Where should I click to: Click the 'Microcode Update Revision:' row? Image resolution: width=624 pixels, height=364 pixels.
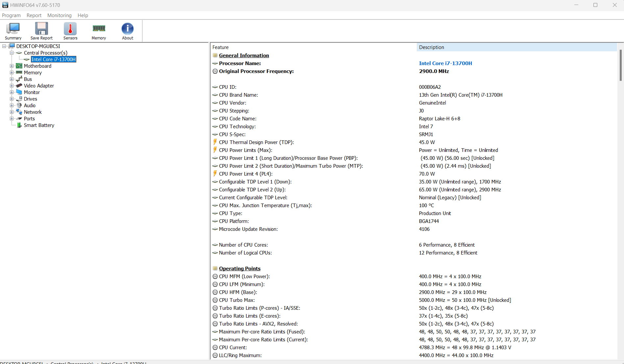(x=414, y=229)
